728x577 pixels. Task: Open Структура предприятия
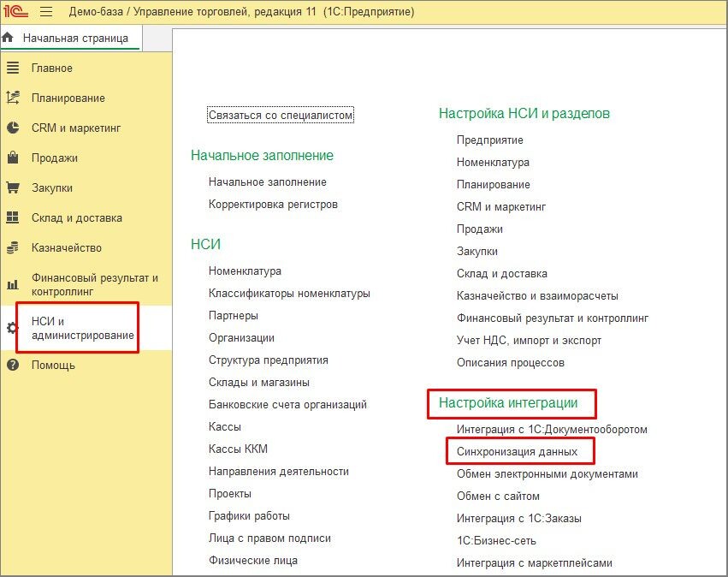(x=269, y=360)
